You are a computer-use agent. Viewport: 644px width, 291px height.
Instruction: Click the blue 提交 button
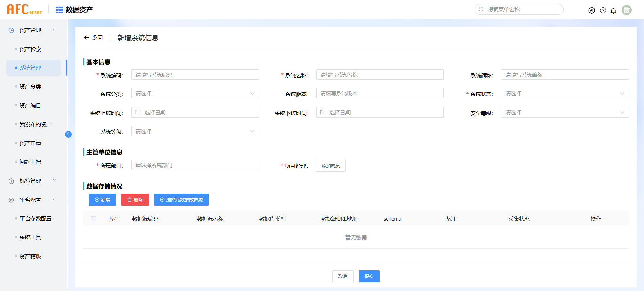(369, 276)
